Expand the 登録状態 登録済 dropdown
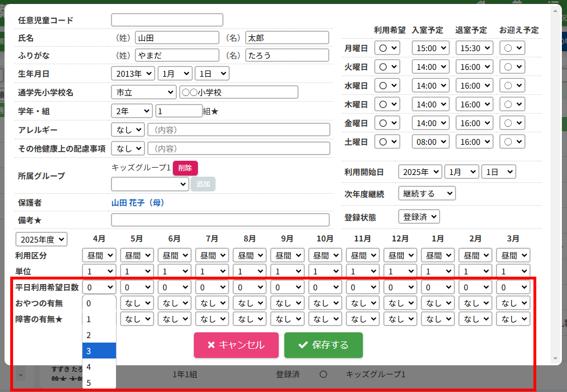 419,216
